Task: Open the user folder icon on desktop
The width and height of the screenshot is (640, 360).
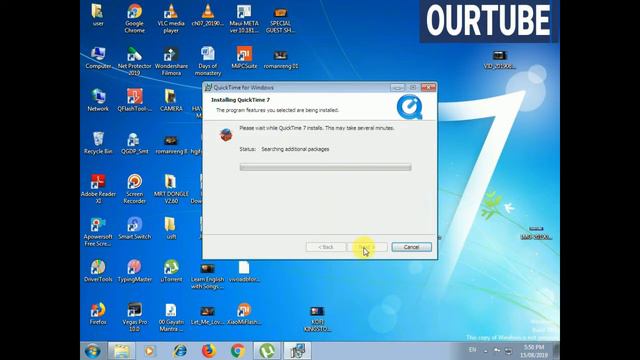Action: click(98, 15)
